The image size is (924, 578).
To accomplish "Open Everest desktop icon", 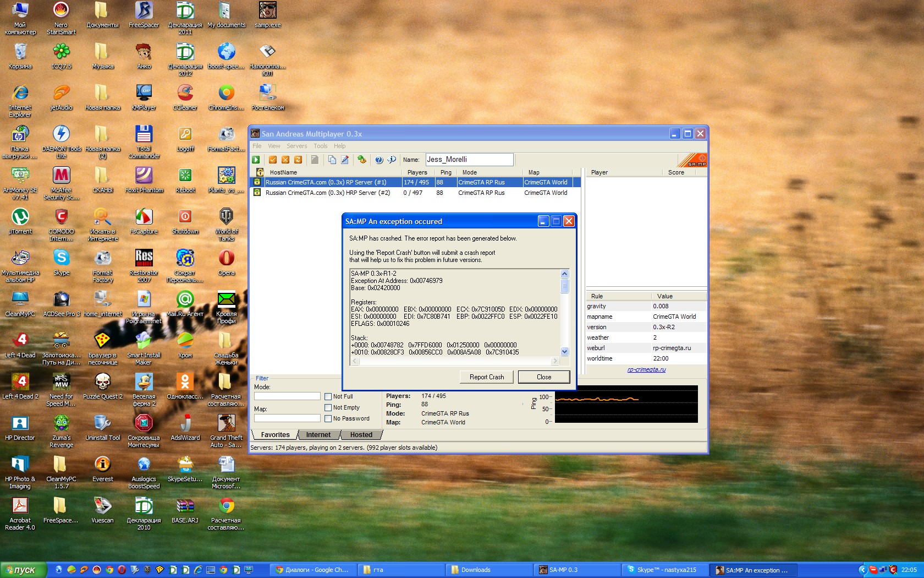I will click(x=102, y=469).
